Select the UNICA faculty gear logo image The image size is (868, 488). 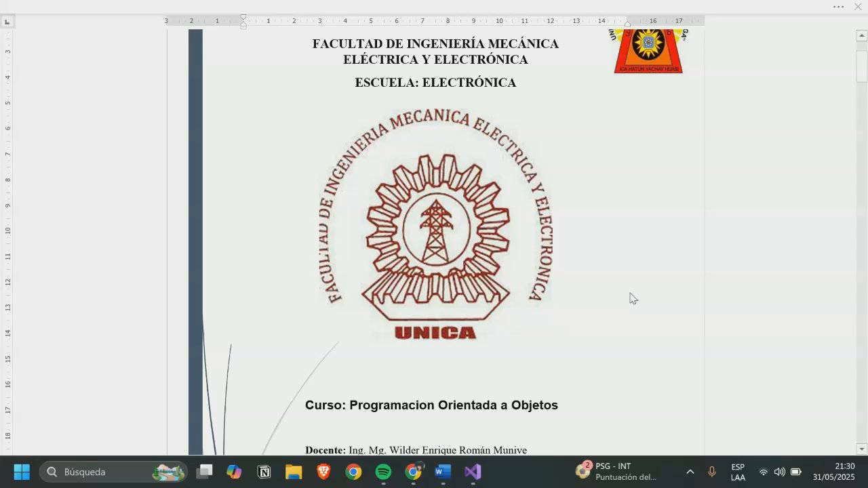point(435,224)
